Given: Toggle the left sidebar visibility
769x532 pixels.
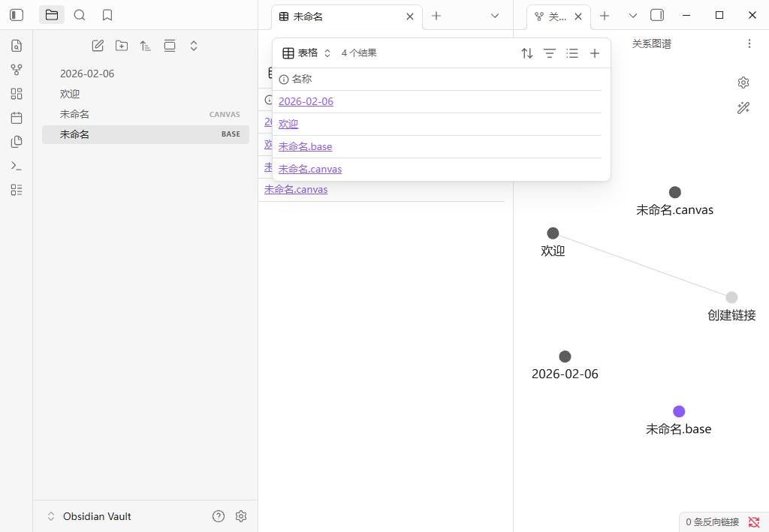Looking at the screenshot, I should (x=17, y=15).
